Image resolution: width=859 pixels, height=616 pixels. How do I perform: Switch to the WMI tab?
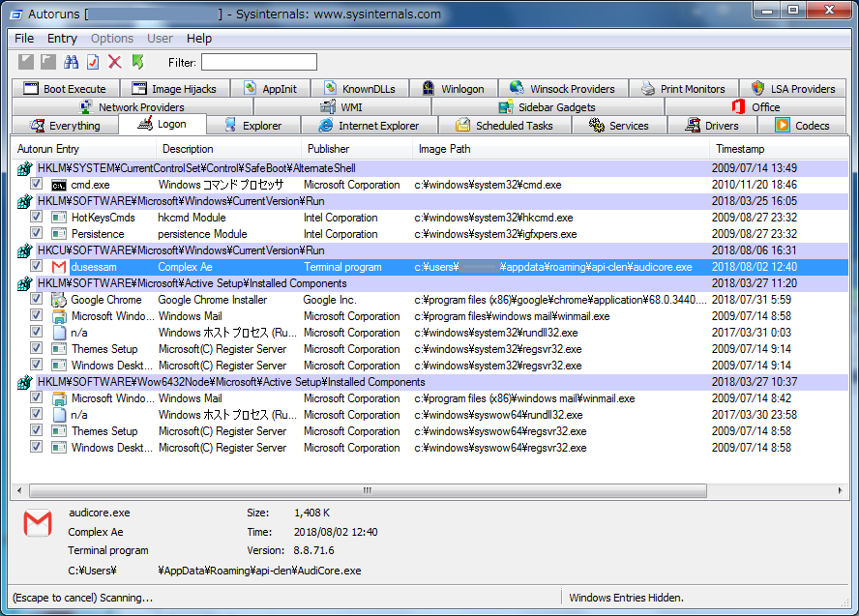pos(342,106)
